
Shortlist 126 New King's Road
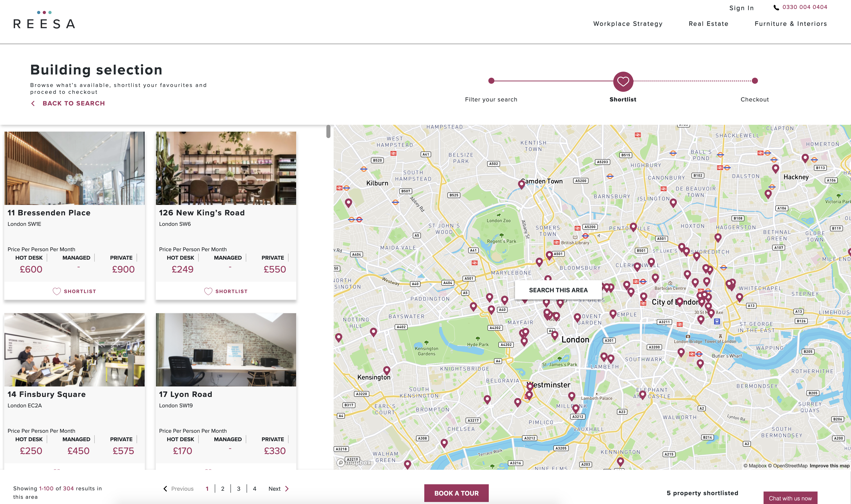(x=226, y=291)
